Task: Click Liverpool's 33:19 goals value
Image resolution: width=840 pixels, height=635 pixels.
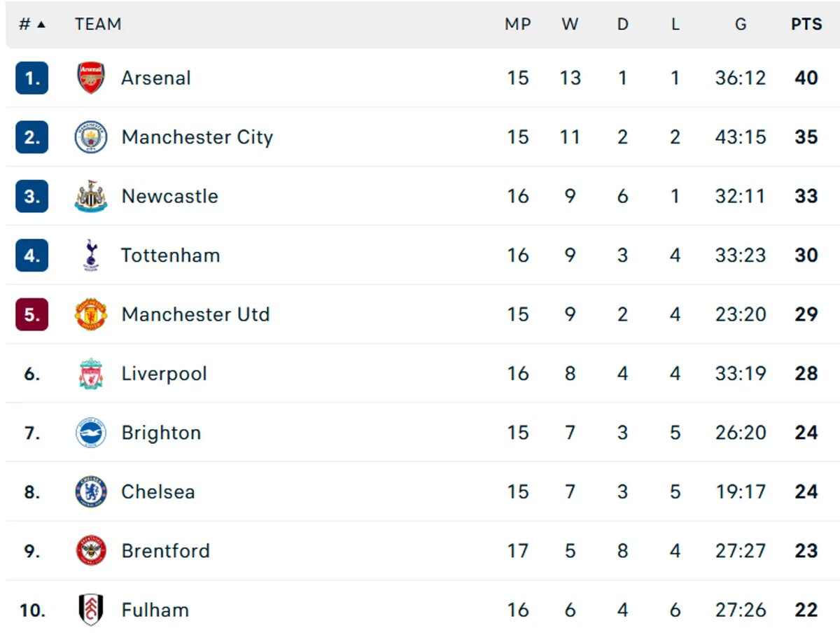Action: coord(741,374)
